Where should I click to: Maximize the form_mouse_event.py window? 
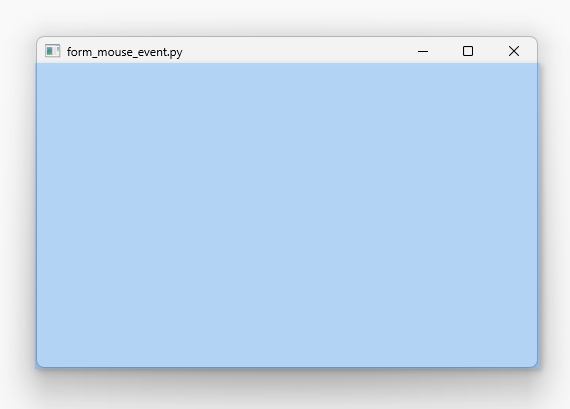point(468,51)
